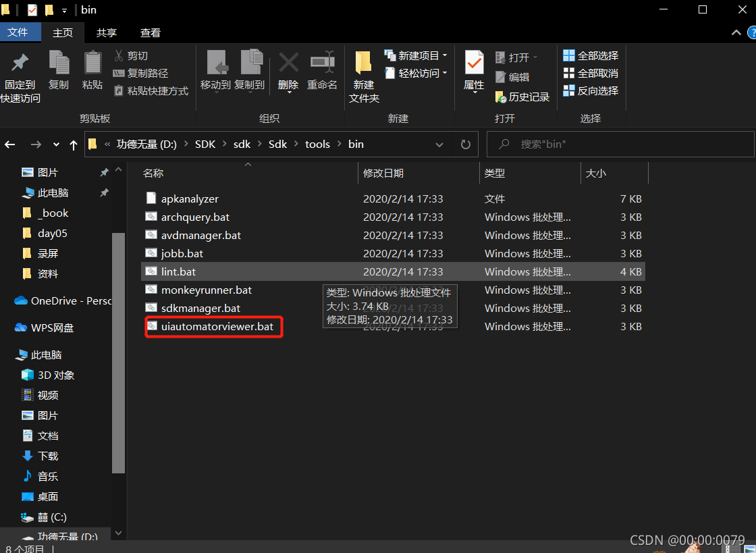This screenshot has height=553, width=756.
Task: Invert the selection (反向选择)
Action: tap(591, 90)
